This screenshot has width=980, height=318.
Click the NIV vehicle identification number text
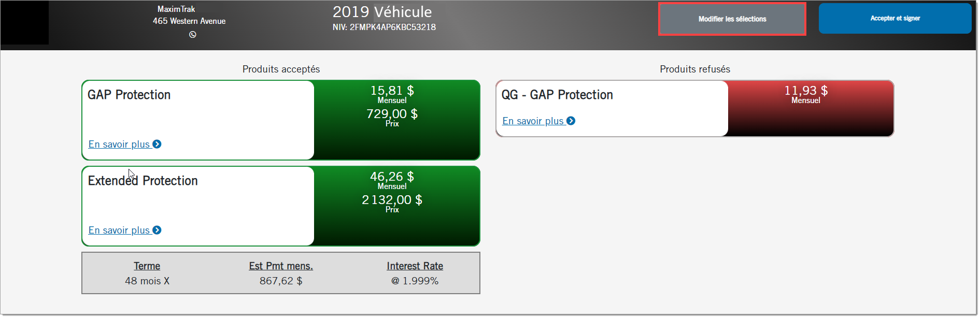click(x=384, y=27)
